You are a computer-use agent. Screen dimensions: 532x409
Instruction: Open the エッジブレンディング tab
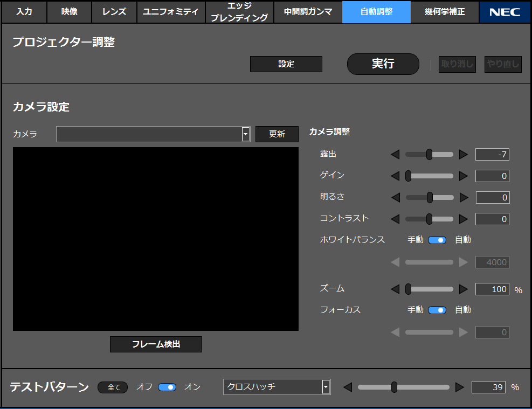pyautogui.click(x=239, y=12)
